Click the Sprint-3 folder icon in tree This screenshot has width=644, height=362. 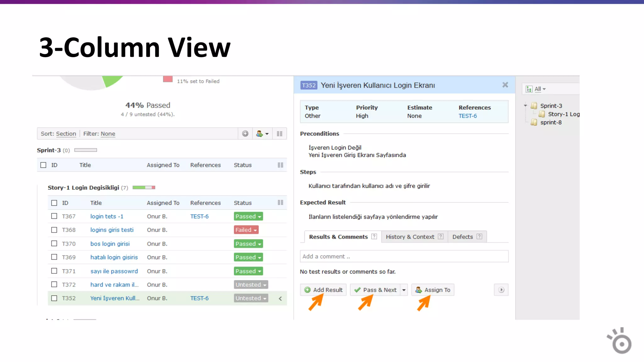[x=534, y=106]
